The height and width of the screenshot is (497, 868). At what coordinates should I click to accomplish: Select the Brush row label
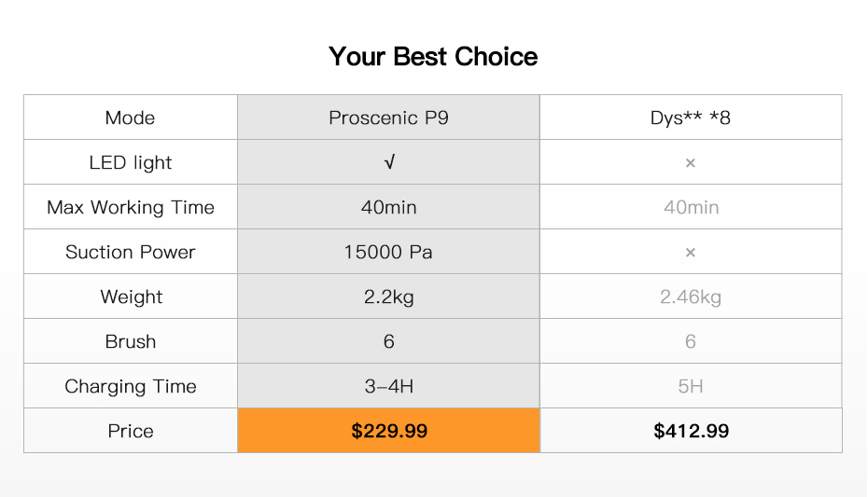131,342
